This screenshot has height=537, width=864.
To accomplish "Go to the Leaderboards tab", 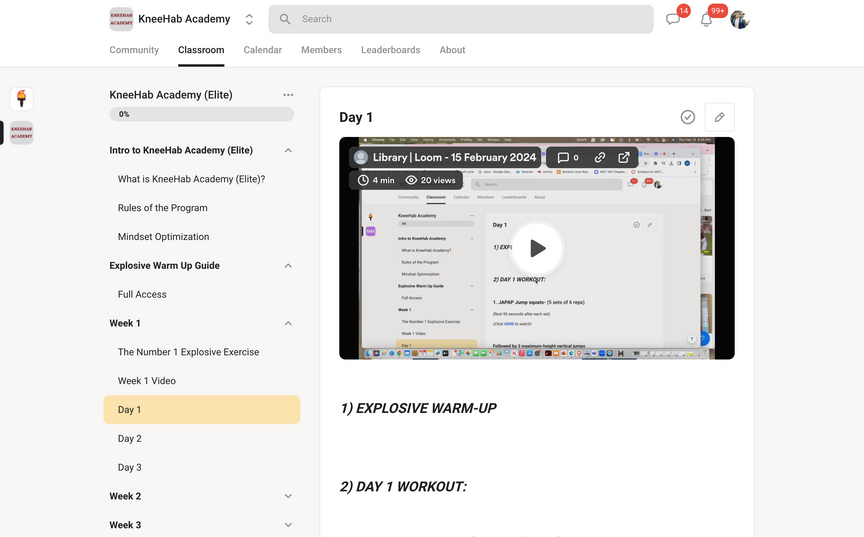I will [391, 50].
